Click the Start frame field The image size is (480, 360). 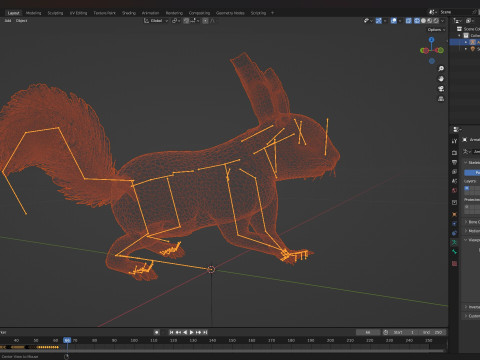pyautogui.click(x=404, y=332)
